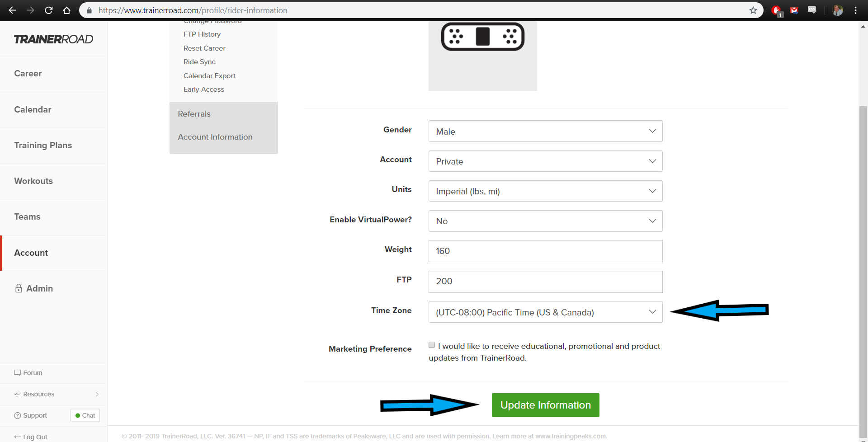Open the Chrome three-dot menu

(x=855, y=10)
